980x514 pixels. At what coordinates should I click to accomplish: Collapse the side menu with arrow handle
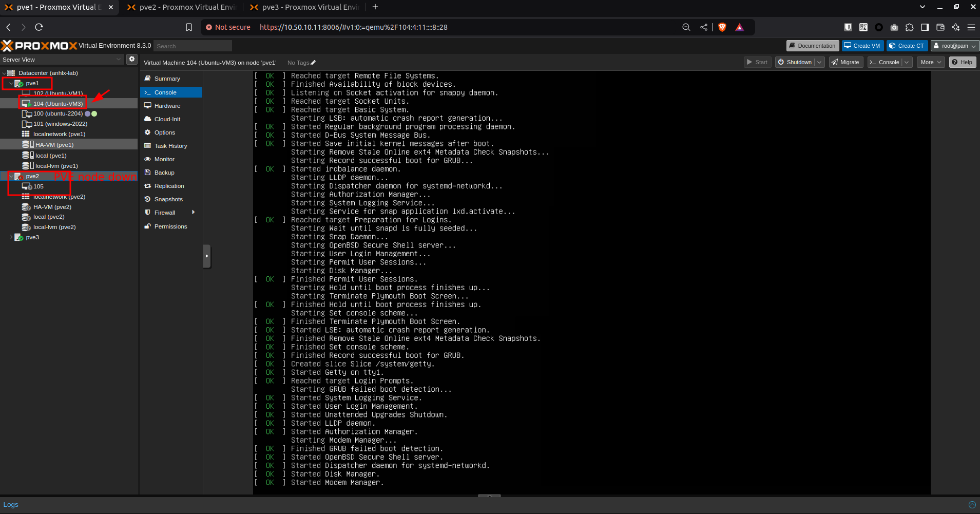tap(206, 256)
